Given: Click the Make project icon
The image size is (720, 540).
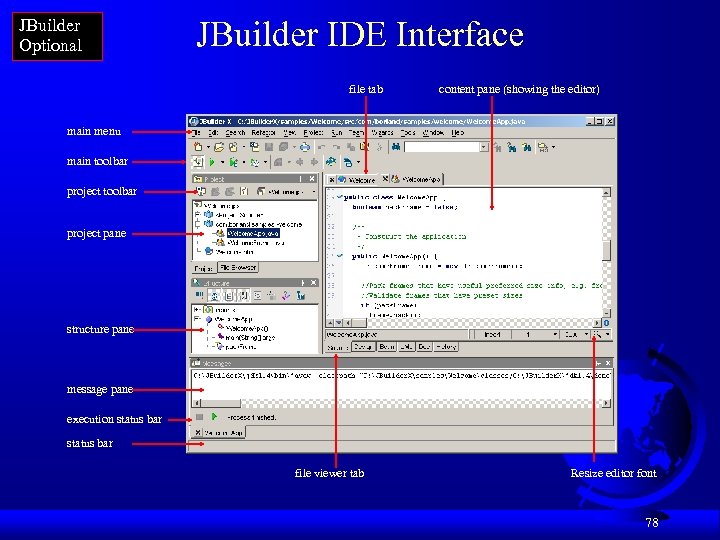Looking at the screenshot, I should [278, 162].
